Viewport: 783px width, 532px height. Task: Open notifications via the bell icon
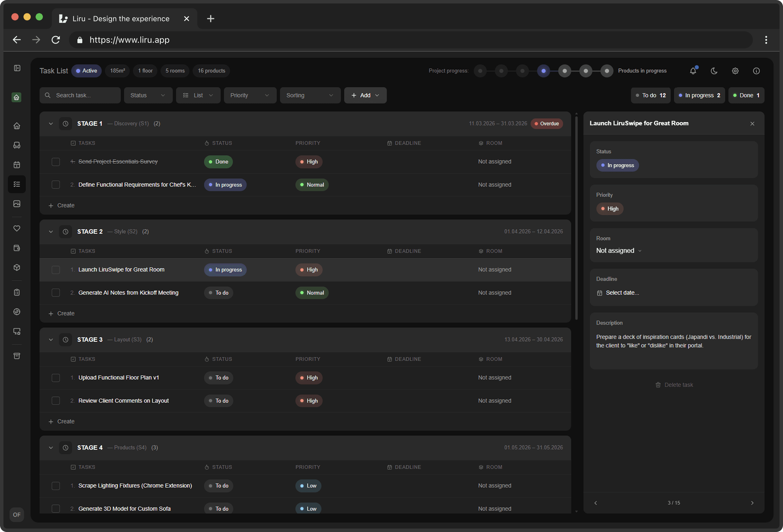point(692,70)
